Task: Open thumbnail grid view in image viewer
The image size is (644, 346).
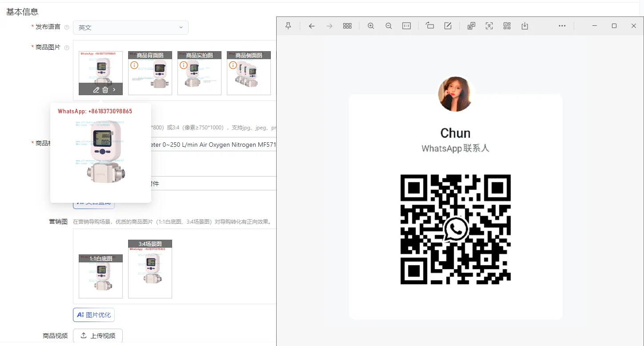Action: (347, 26)
